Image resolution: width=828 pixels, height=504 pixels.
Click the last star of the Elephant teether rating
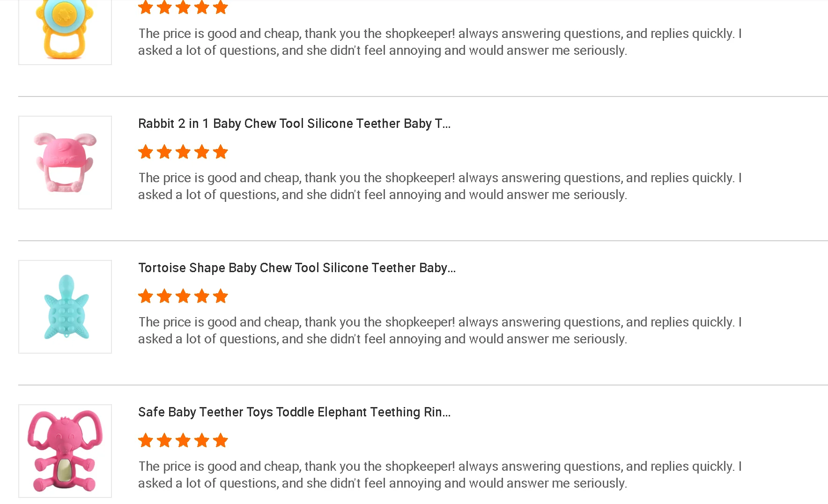point(220,441)
